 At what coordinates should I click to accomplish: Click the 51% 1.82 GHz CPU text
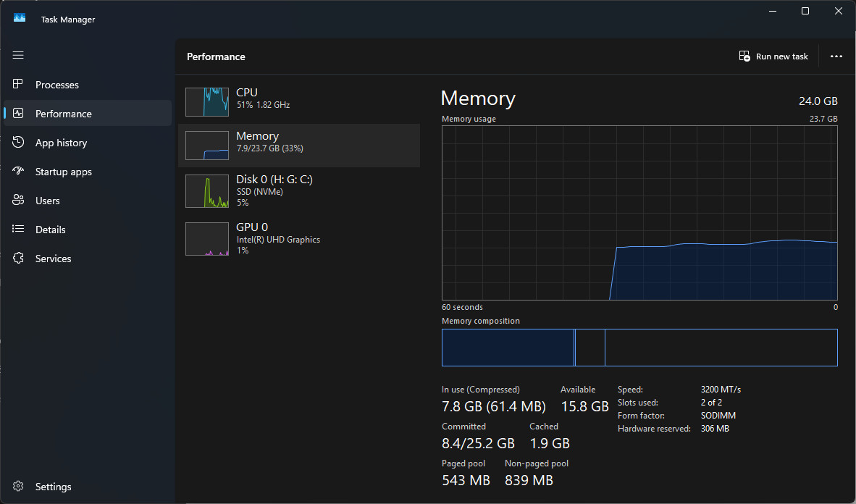[x=263, y=105]
